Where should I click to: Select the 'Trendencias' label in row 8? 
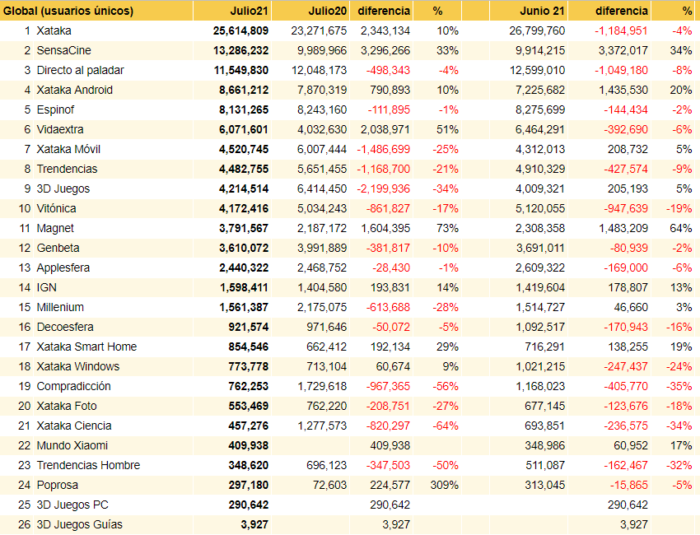(67, 169)
